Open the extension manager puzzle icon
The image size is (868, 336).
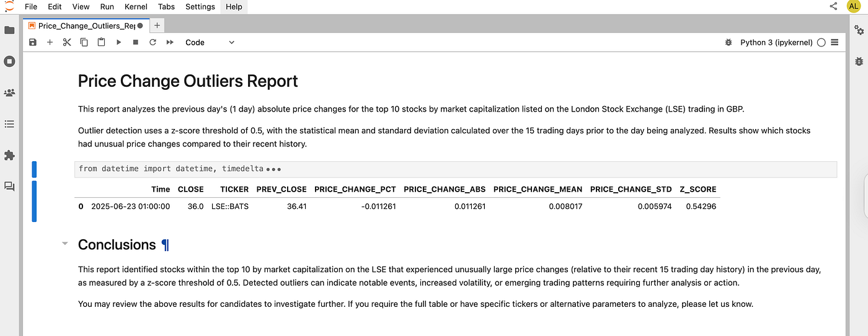pyautogui.click(x=9, y=155)
